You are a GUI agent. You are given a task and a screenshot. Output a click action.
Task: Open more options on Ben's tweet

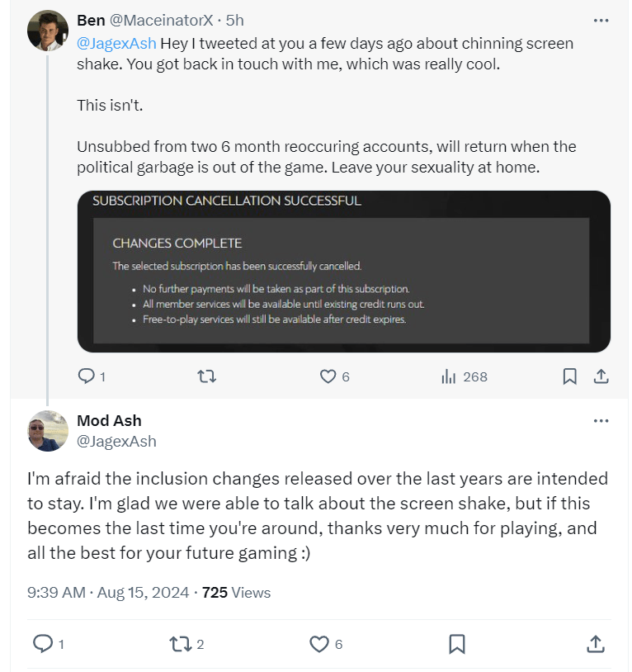click(601, 19)
